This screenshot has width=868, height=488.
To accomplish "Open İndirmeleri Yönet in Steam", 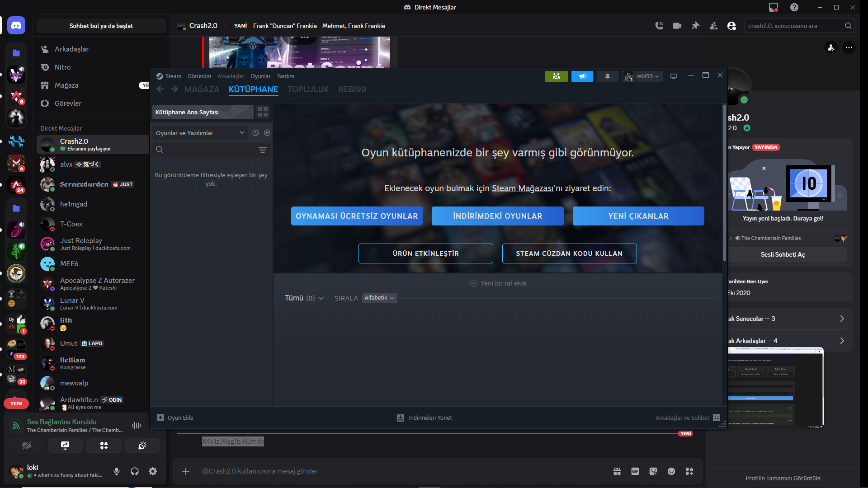I will click(x=424, y=418).
